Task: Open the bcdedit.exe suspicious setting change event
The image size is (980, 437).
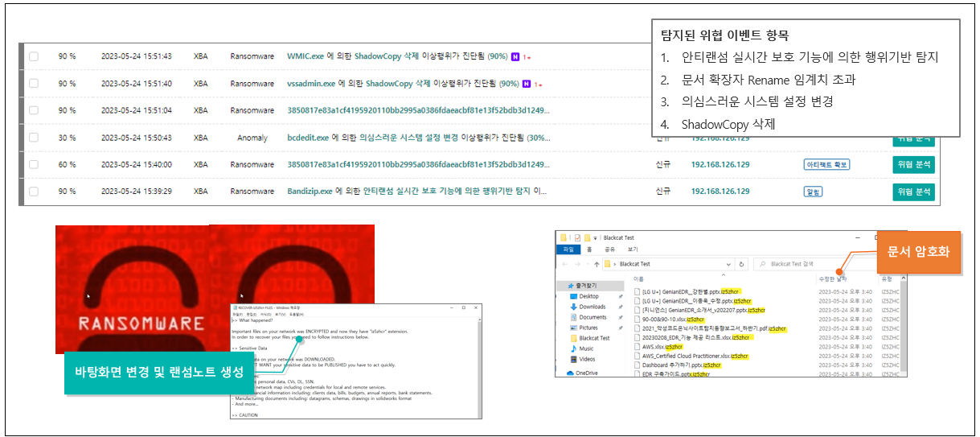Action: [419, 138]
